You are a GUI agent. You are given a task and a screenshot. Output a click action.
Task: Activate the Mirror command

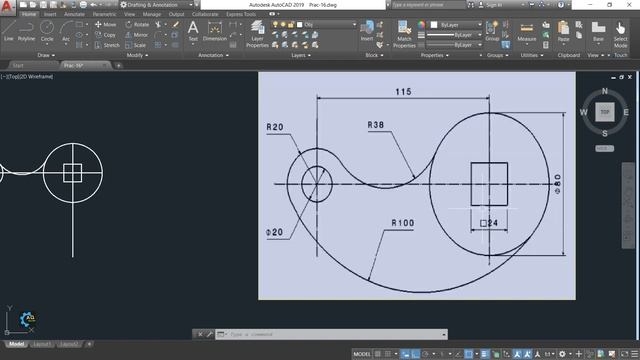(137, 35)
